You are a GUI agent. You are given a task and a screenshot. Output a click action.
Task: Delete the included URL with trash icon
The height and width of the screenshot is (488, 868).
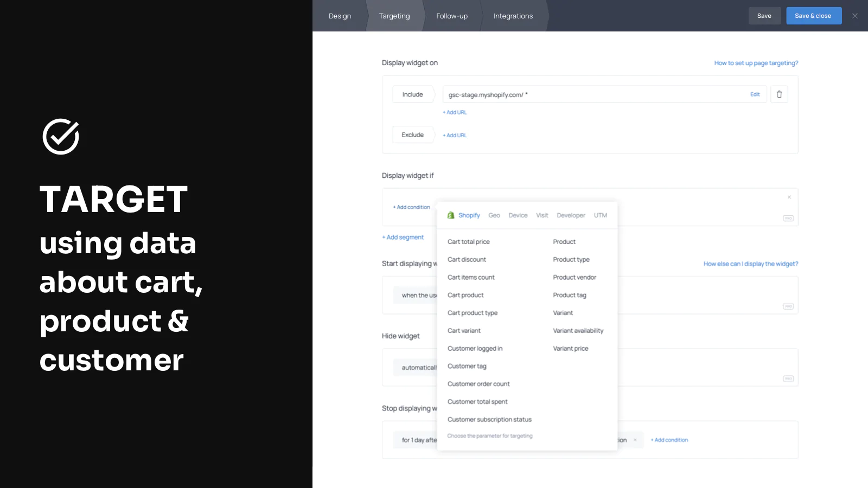point(779,94)
